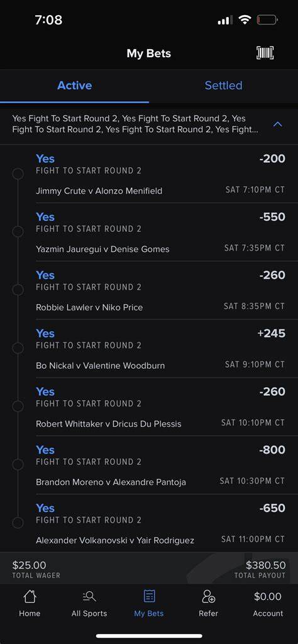Open All Sports search icon

[89, 596]
